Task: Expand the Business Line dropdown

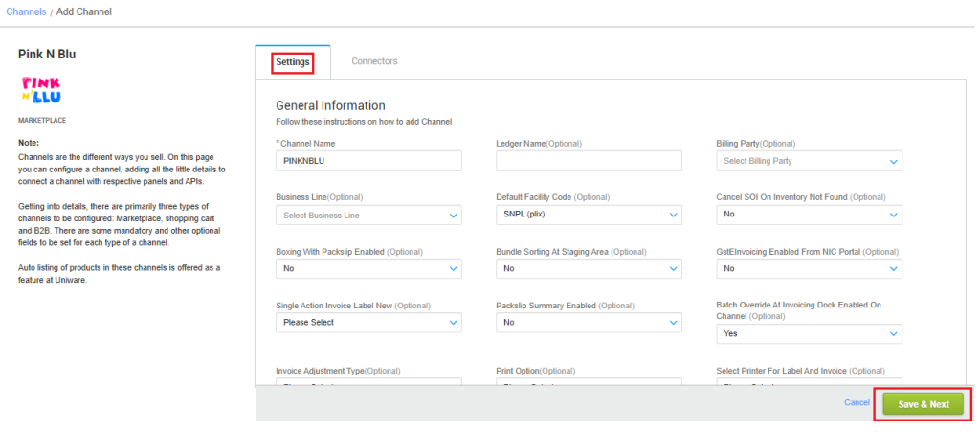Action: point(368,216)
